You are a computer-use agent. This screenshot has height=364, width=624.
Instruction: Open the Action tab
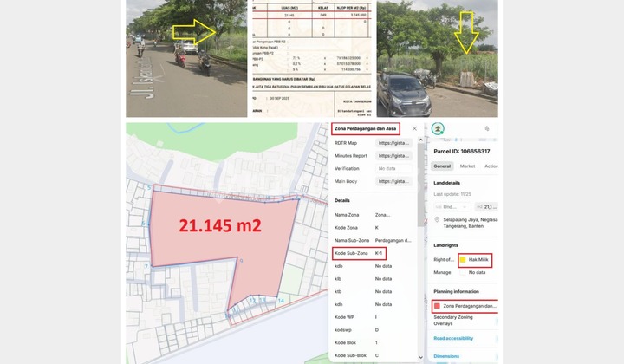coord(491,166)
